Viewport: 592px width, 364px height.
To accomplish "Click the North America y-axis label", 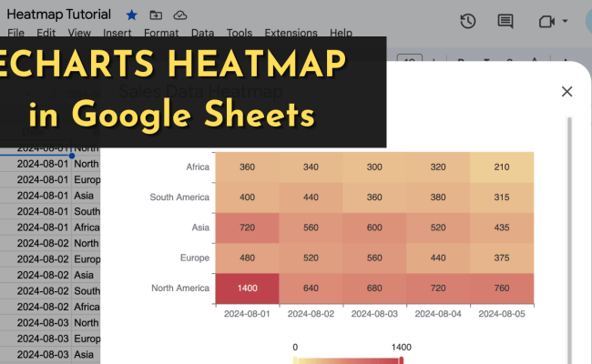I will point(180,288).
